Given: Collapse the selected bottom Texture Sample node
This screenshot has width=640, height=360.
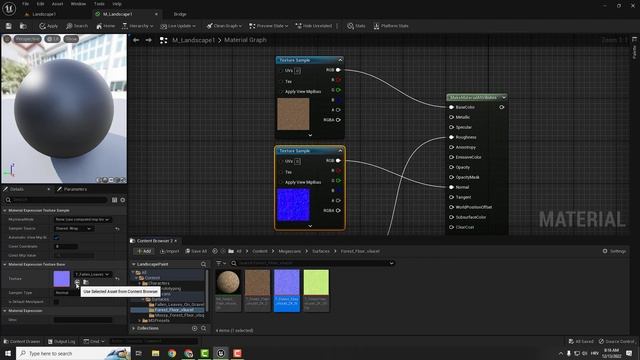Looking at the screenshot, I should tap(340, 151).
